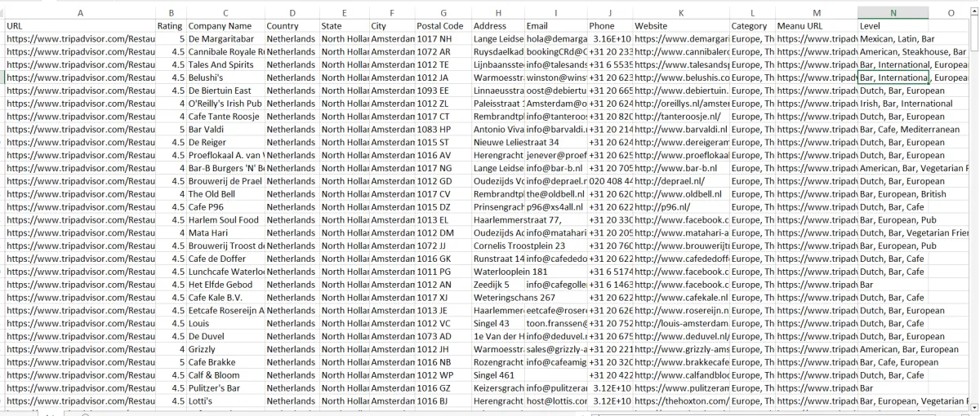Click the 'Level' header cell
This screenshot has height=416, width=980.
pos(893,26)
